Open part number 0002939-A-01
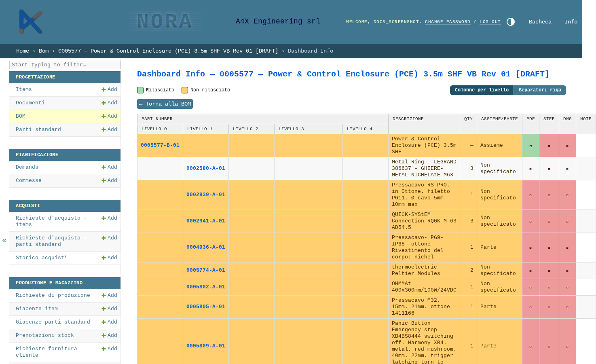Screen dimensions: 596x364 point(206,195)
